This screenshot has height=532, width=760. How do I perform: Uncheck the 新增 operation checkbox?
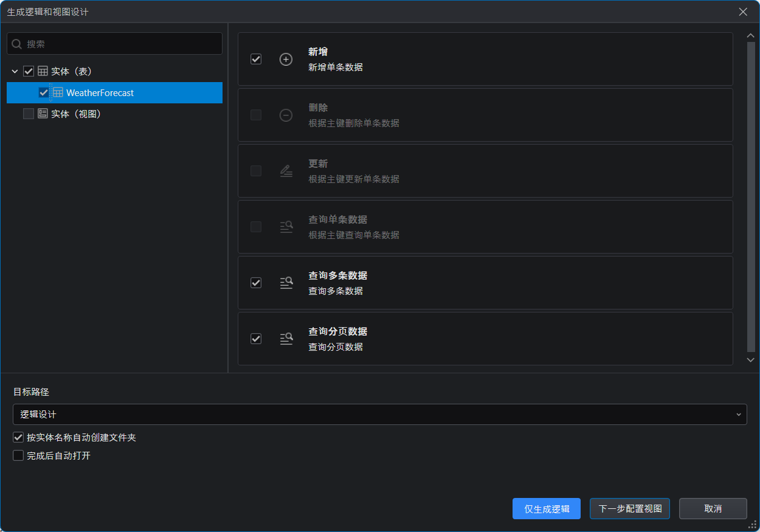pos(256,60)
